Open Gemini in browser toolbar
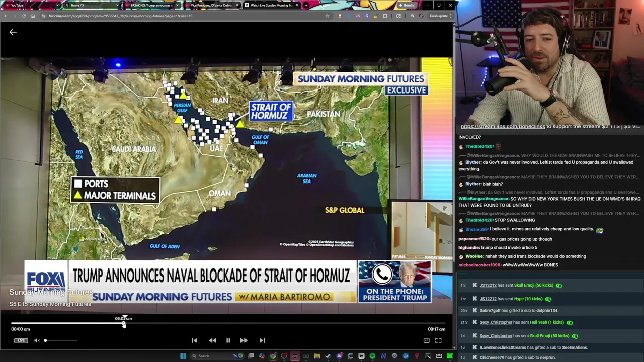644x362 pixels. [407, 5]
